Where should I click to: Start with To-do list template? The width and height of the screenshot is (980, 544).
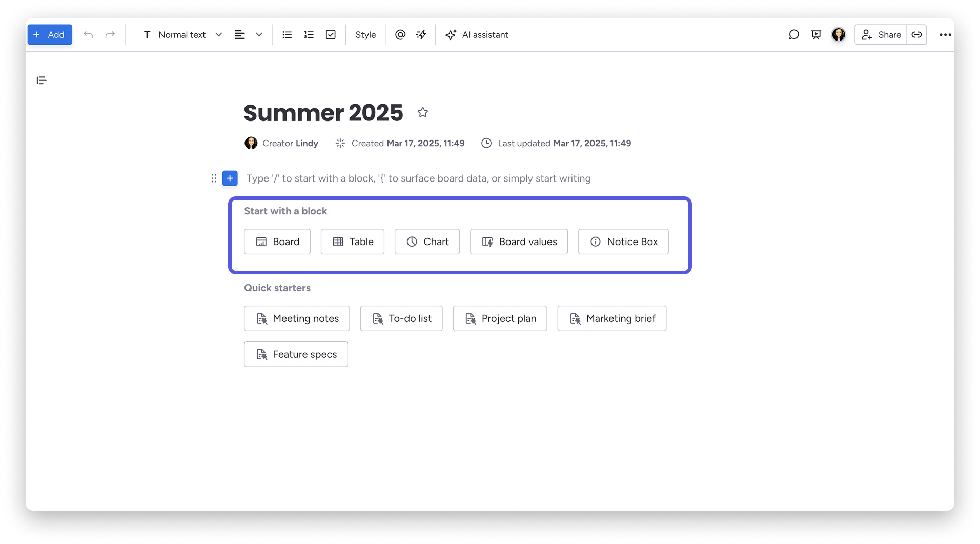click(401, 318)
